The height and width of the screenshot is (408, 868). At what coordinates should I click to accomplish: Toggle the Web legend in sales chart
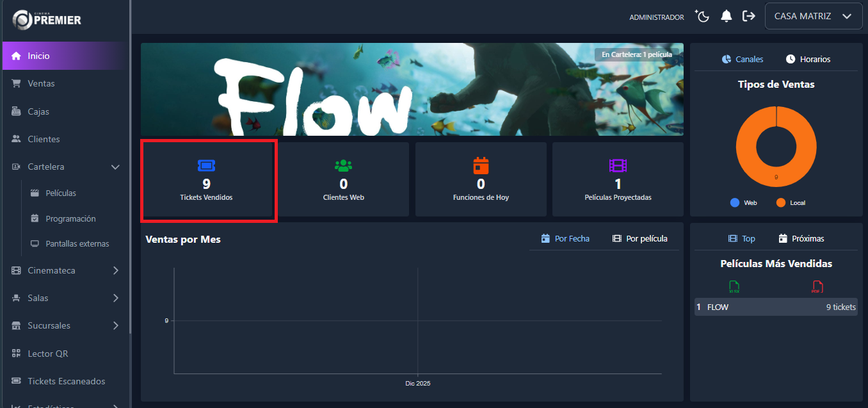[x=743, y=202]
